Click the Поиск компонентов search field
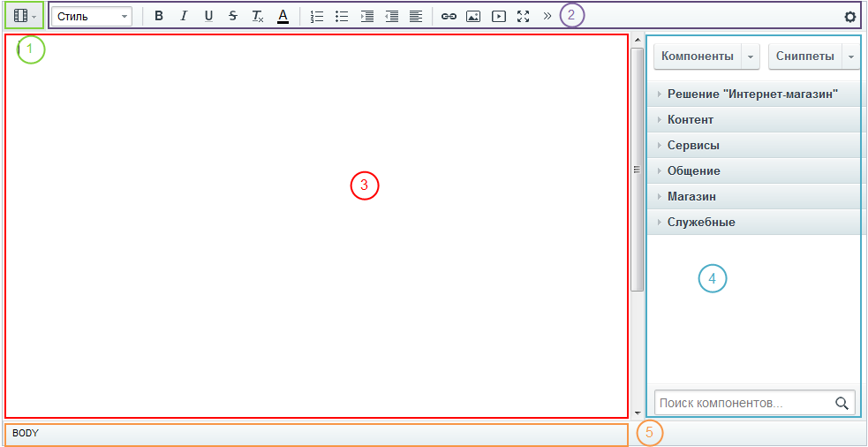This screenshot has width=868, height=447. tap(743, 403)
